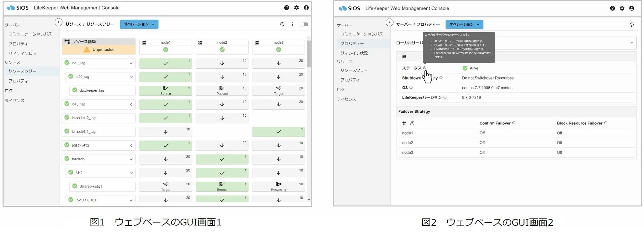644x238 pixels.
Task: Collapse the mariadb resource row
Action: click(x=131, y=159)
